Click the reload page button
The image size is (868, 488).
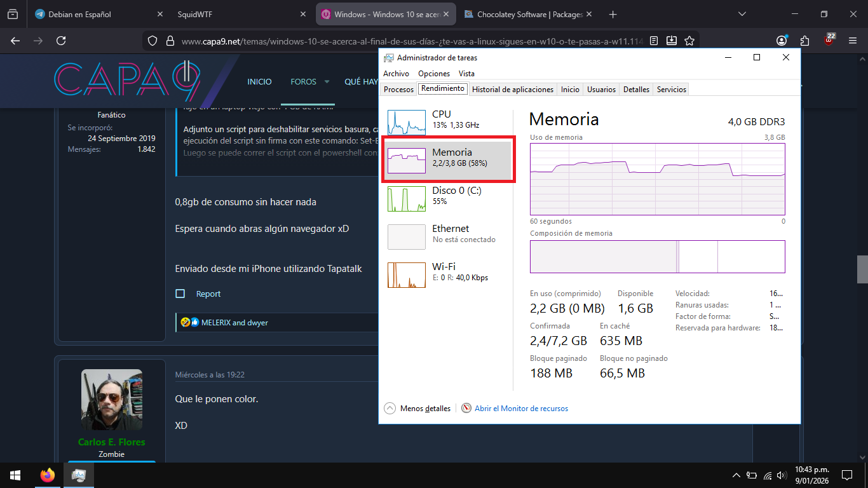point(61,41)
